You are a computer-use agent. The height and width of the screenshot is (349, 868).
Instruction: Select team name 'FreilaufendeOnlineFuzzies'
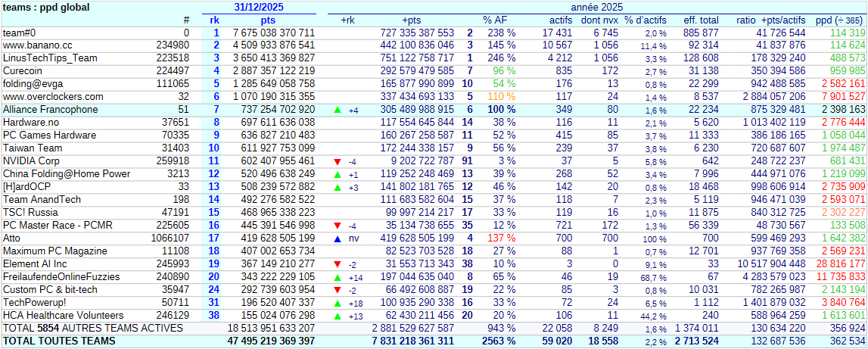click(61, 276)
